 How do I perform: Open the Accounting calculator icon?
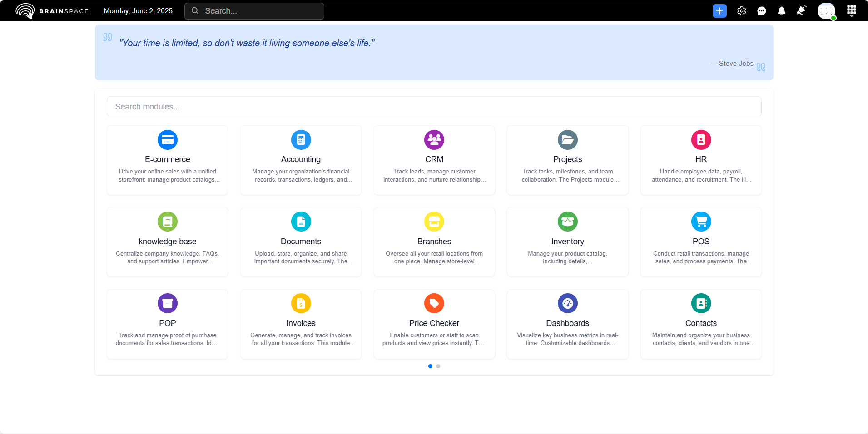tap(301, 140)
